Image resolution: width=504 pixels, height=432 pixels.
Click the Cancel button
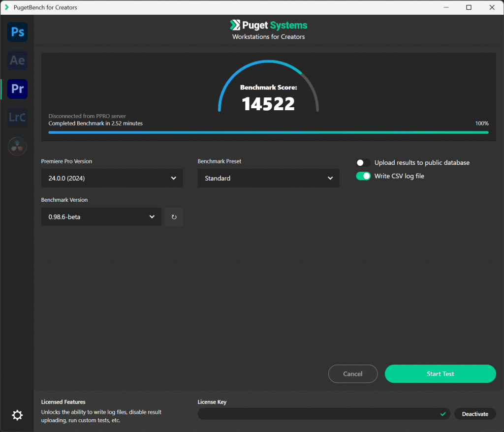pos(352,374)
